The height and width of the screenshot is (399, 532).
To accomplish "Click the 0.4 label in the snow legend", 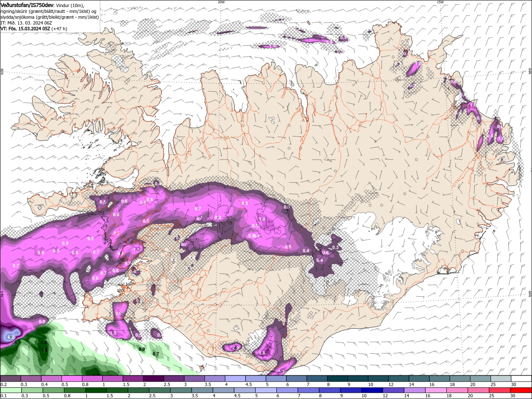I will (44, 384).
